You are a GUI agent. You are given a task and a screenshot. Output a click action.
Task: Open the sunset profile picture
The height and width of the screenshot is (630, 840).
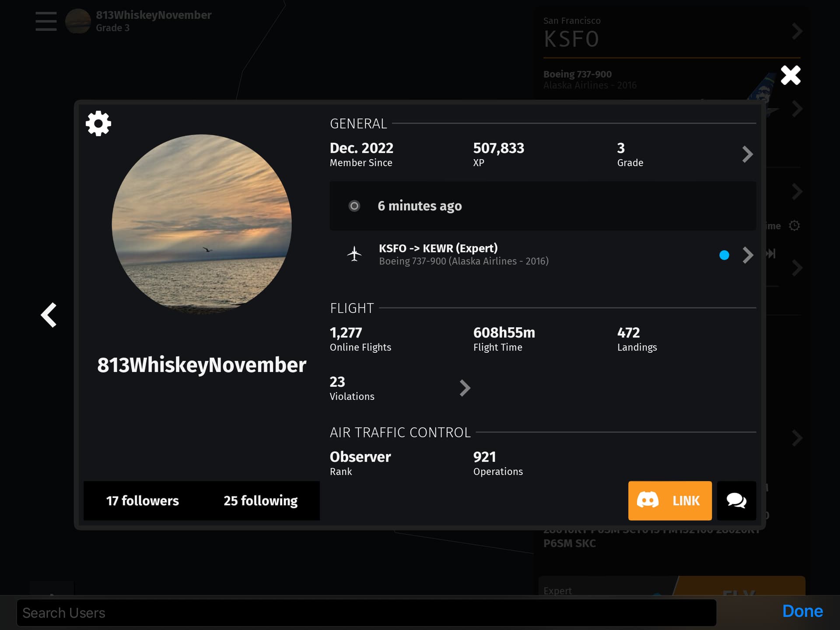pyautogui.click(x=202, y=224)
